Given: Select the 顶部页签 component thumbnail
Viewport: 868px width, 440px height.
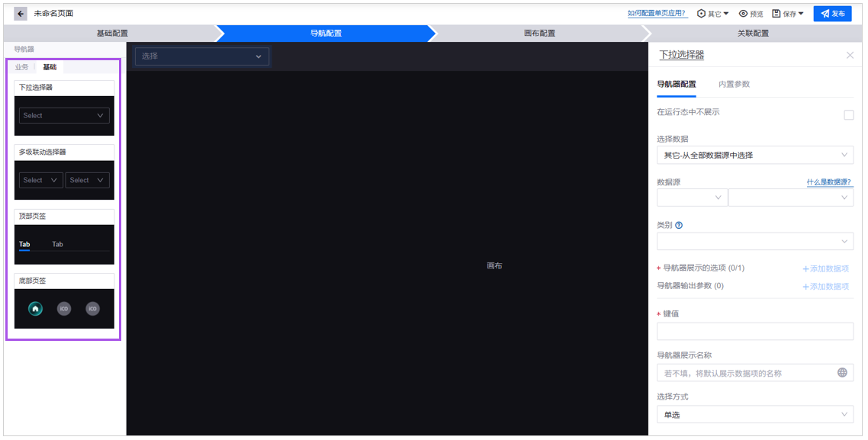Looking at the screenshot, I should coord(64,244).
